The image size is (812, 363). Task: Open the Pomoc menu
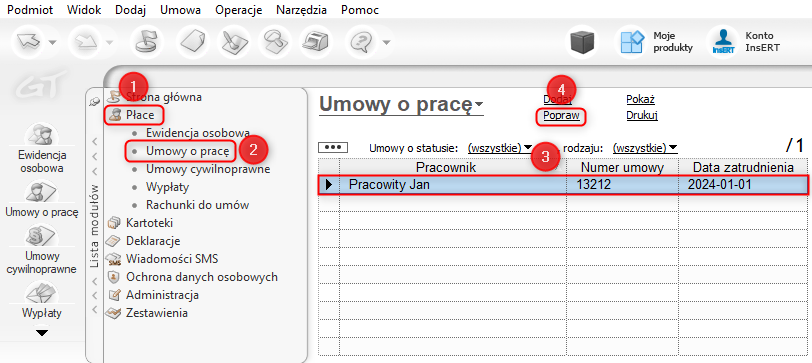[360, 10]
